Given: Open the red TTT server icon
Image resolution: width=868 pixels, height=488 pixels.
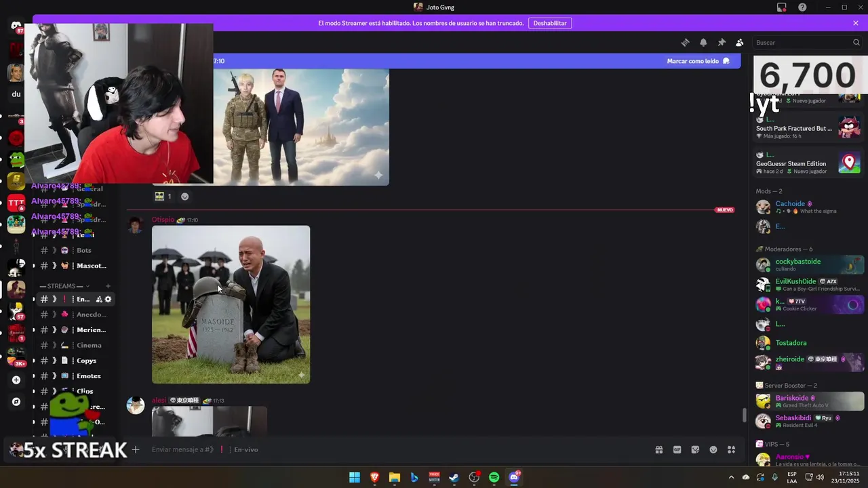Looking at the screenshot, I should 16,203.
